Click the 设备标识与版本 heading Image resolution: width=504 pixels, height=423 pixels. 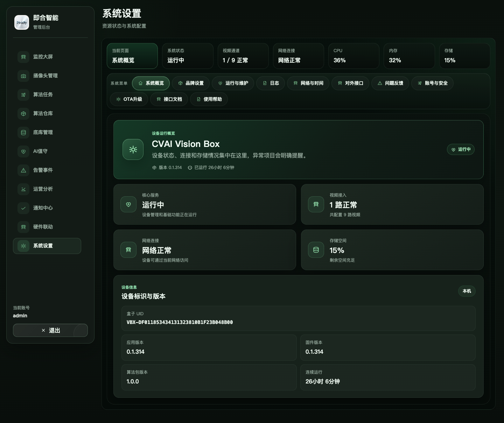pyautogui.click(x=143, y=296)
